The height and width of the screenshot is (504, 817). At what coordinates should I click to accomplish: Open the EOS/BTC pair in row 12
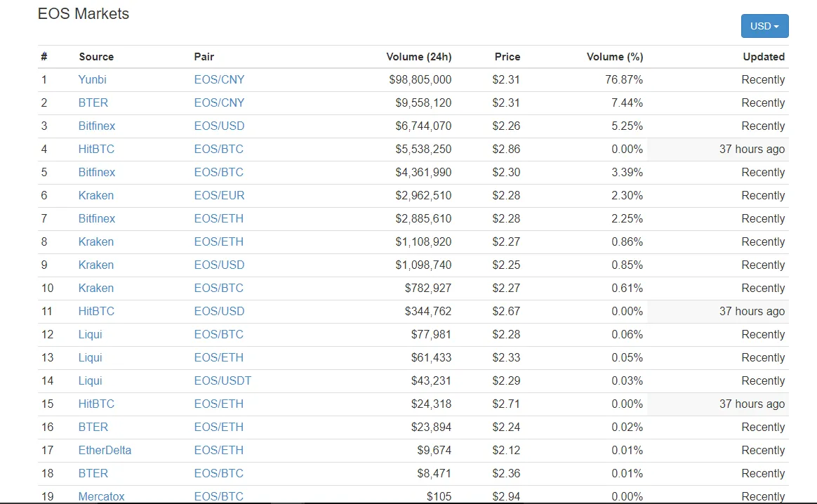pos(219,335)
